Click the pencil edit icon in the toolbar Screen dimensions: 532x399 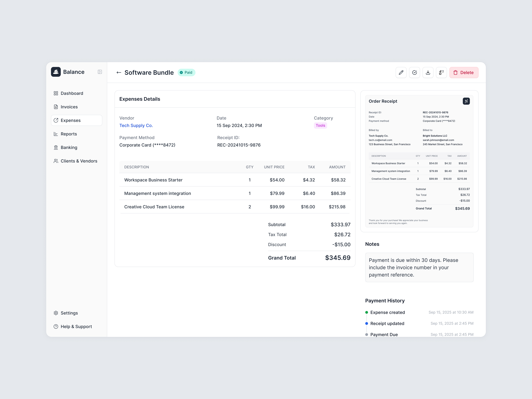401,72
